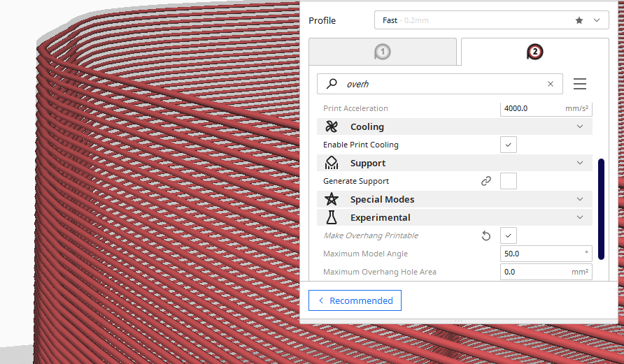624x364 pixels.
Task: Open the Profile dropdown
Action: tap(492, 20)
